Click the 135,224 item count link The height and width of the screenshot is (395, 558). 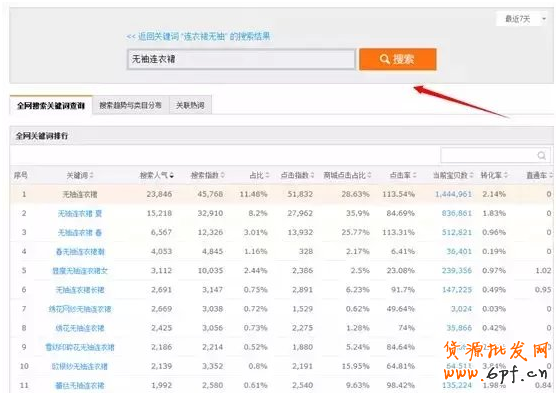click(457, 385)
